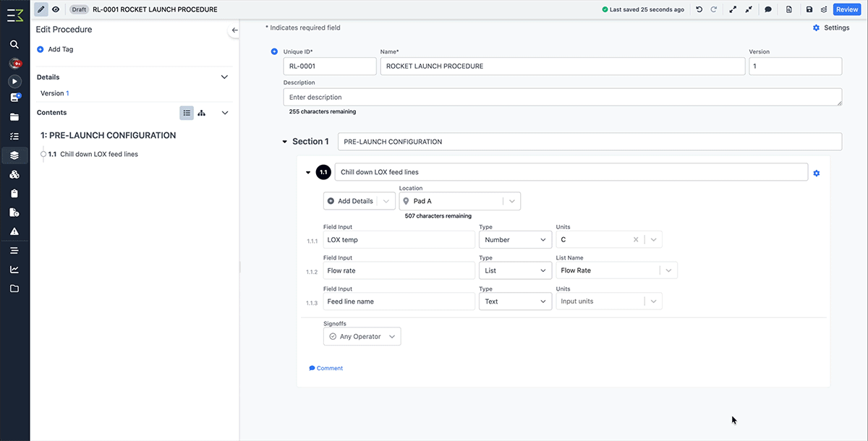Click the step title Chill down LOX feed lines
This screenshot has height=441, width=868.
571,172
